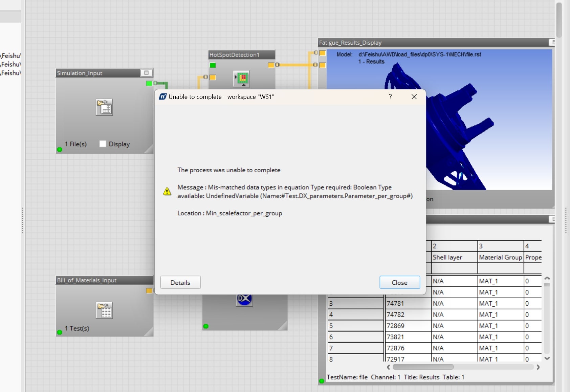Click the Simulation_Input file table icon
This screenshot has height=392, width=570.
tap(104, 107)
